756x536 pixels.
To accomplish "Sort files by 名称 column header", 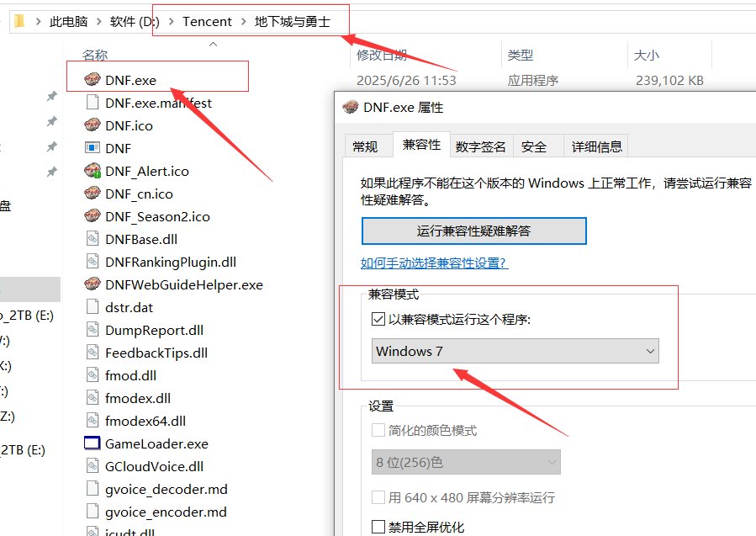I will [95, 55].
